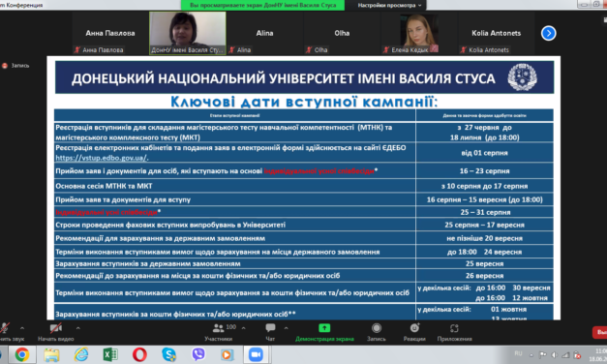Switch to Zoom app in taskbar
The height and width of the screenshot is (364, 607).
click(256, 354)
